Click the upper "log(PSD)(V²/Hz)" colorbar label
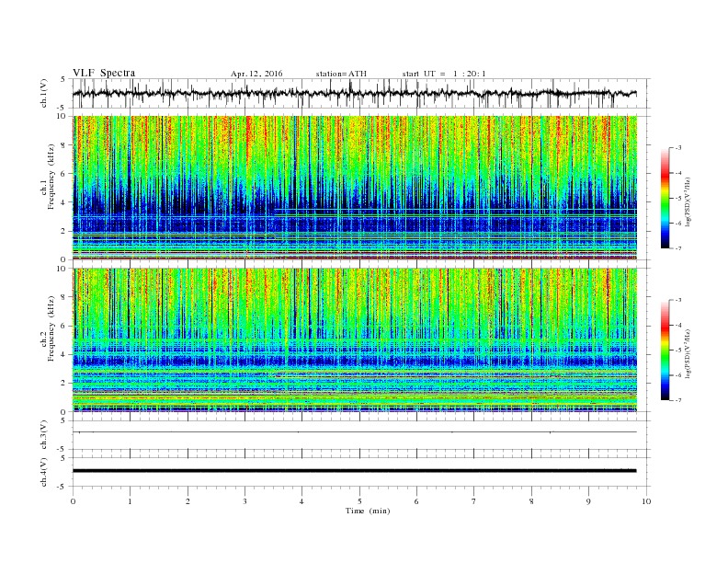 point(688,202)
